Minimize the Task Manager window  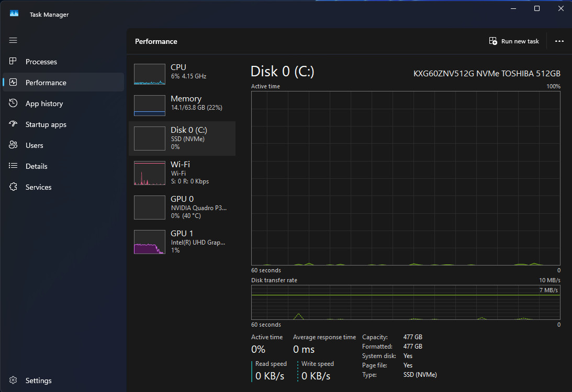pyautogui.click(x=513, y=8)
